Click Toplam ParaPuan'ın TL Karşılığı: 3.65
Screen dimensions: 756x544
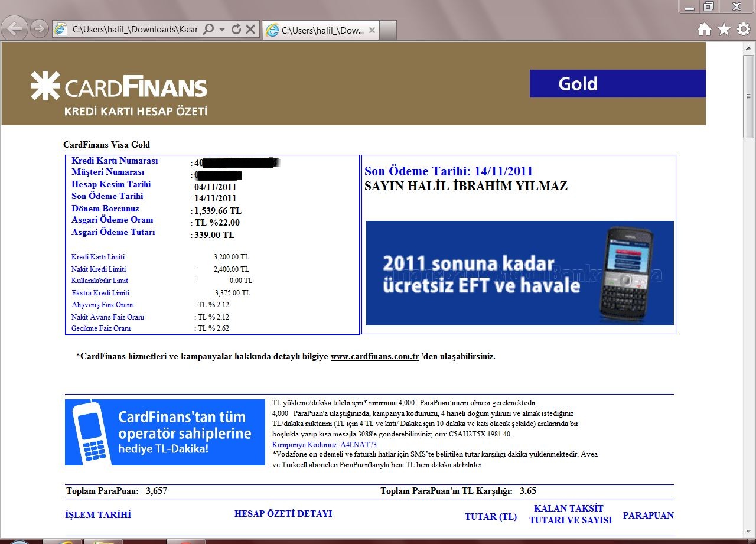click(x=458, y=491)
